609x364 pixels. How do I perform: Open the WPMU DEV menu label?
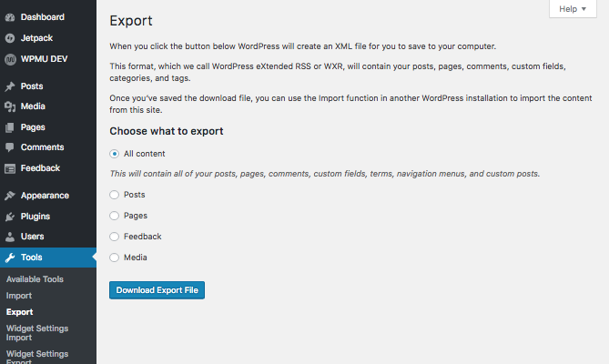tap(44, 59)
